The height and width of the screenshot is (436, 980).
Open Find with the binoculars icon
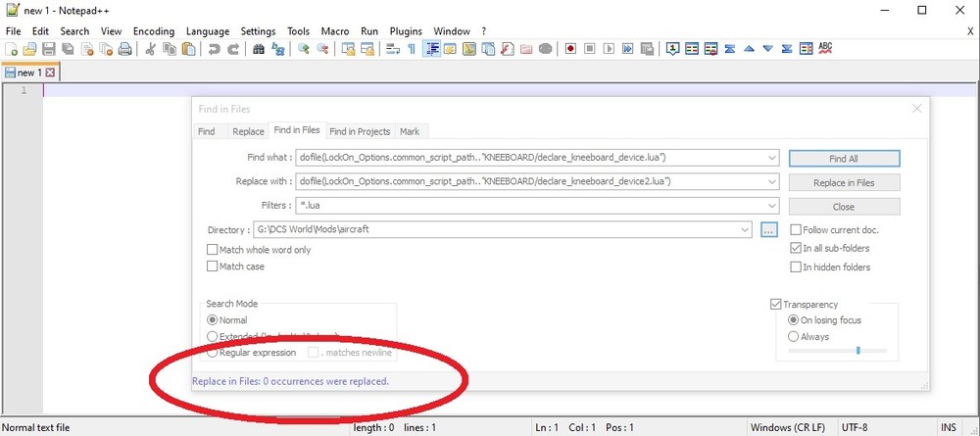[x=259, y=49]
